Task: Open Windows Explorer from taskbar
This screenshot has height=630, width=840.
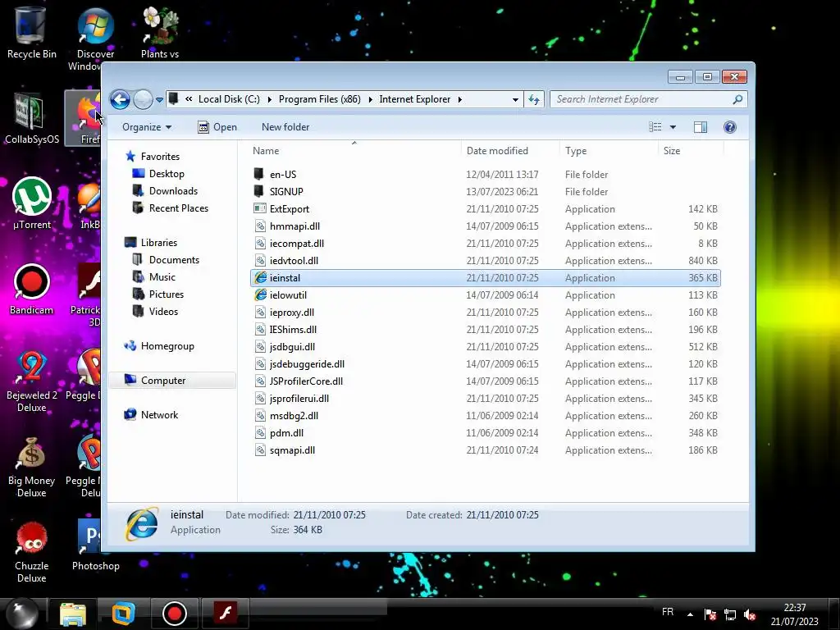Action: (x=73, y=614)
